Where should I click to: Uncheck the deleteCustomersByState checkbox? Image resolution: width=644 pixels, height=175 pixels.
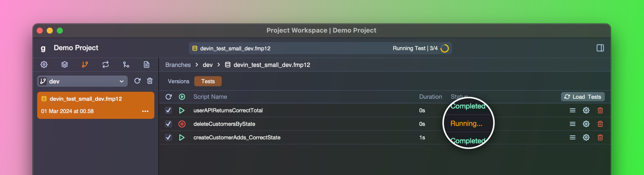[168, 124]
